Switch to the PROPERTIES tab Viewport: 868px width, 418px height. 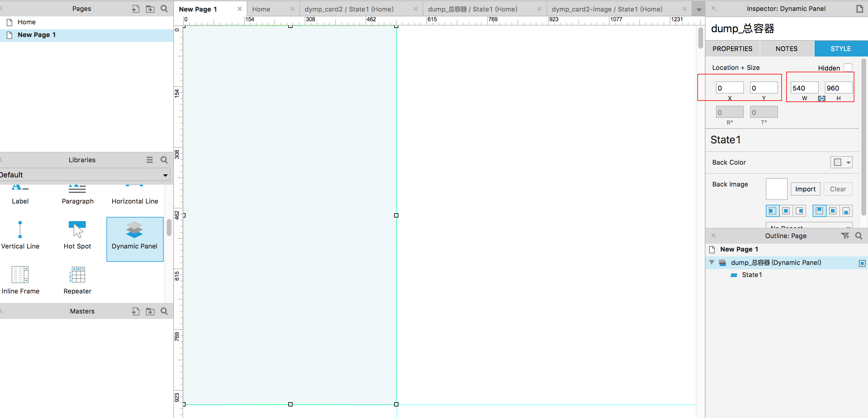732,49
